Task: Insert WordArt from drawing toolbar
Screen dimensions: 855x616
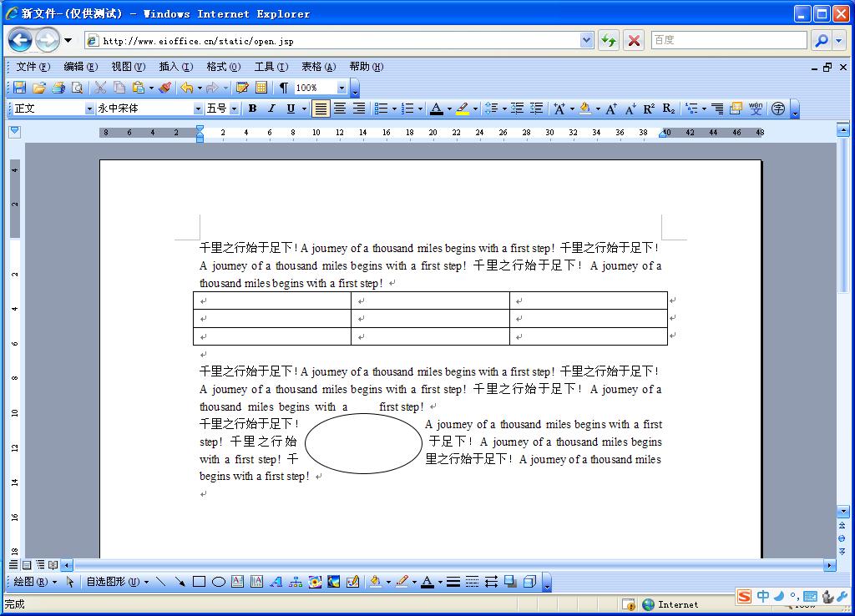Action: pos(276,582)
